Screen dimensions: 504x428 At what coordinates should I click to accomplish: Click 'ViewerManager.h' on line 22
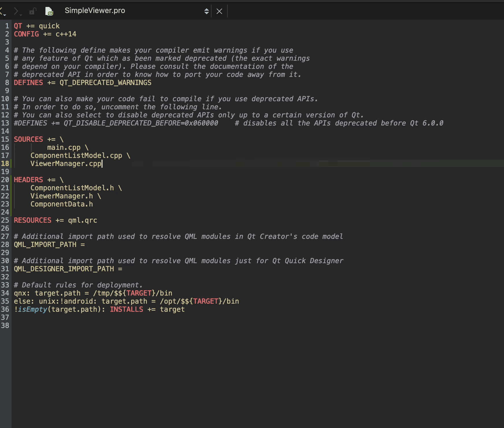[x=62, y=196]
